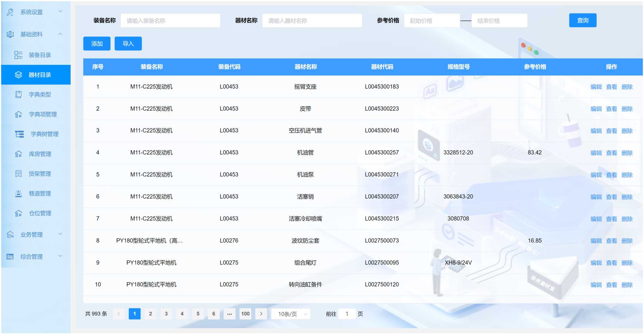Open the 10条/页 page size dropdown
Screen dimensions: 644x335
pos(290,314)
